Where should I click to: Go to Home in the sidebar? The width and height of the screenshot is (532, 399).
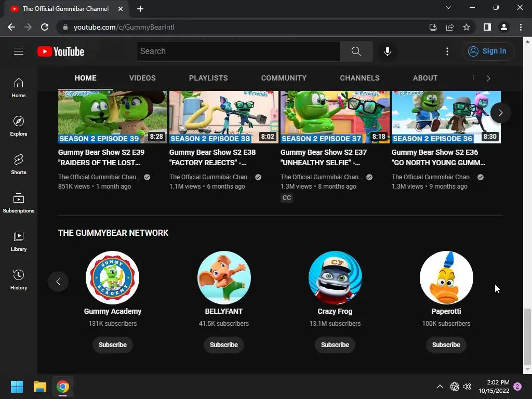coord(19,87)
